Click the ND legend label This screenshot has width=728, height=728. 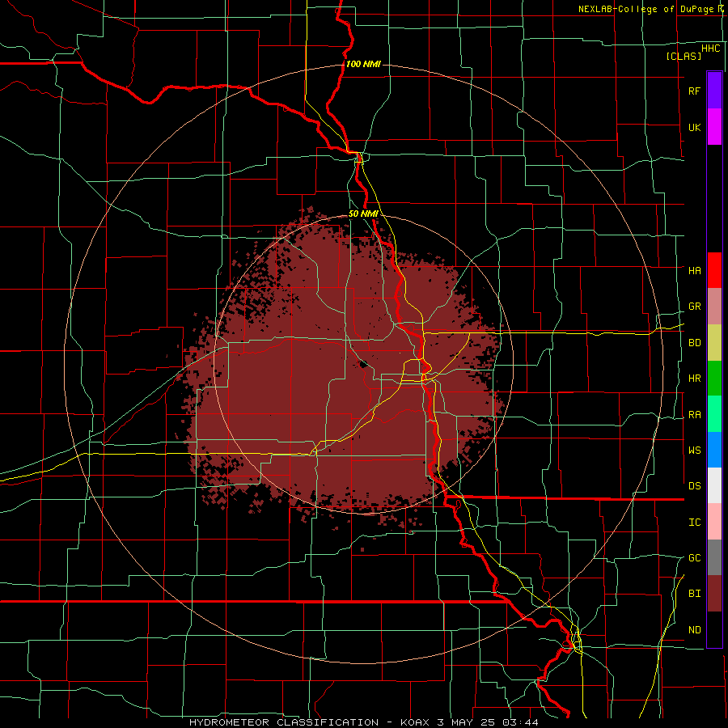pos(695,630)
